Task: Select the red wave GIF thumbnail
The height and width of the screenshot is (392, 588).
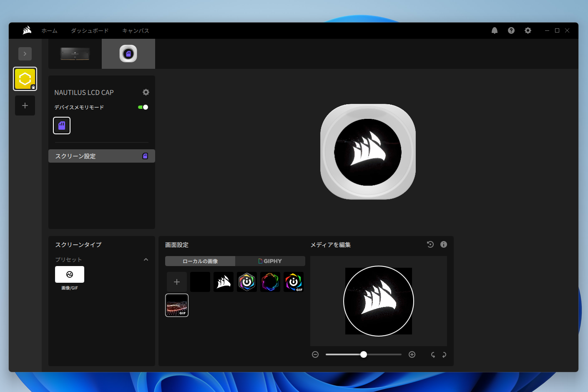Action: point(177,305)
